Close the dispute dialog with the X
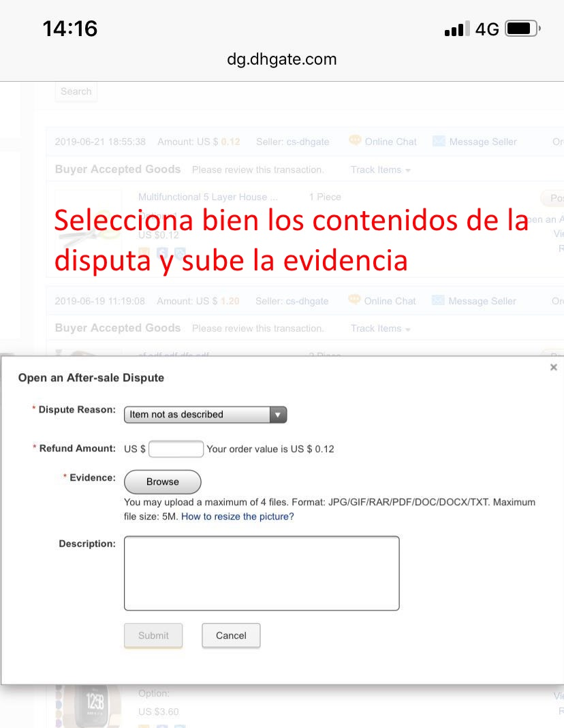 [553, 367]
